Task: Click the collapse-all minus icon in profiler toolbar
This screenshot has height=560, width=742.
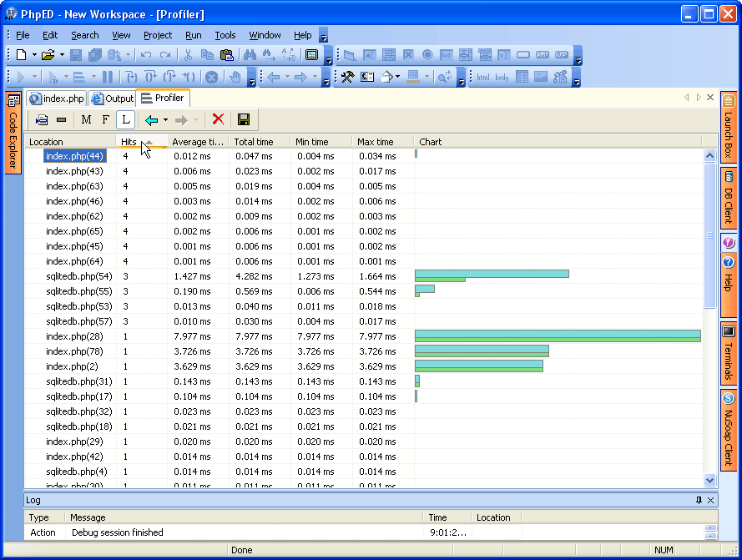Action: pyautogui.click(x=61, y=120)
